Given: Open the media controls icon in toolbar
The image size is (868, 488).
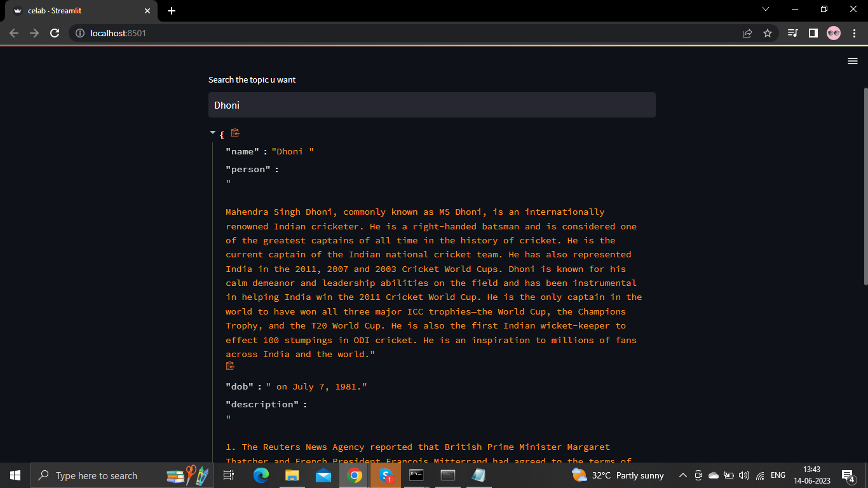Looking at the screenshot, I should tap(792, 32).
